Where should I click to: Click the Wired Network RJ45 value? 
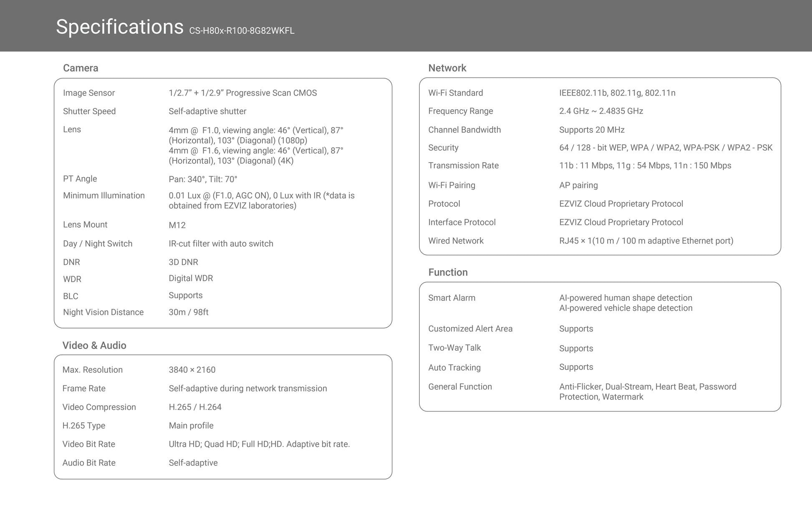646,241
